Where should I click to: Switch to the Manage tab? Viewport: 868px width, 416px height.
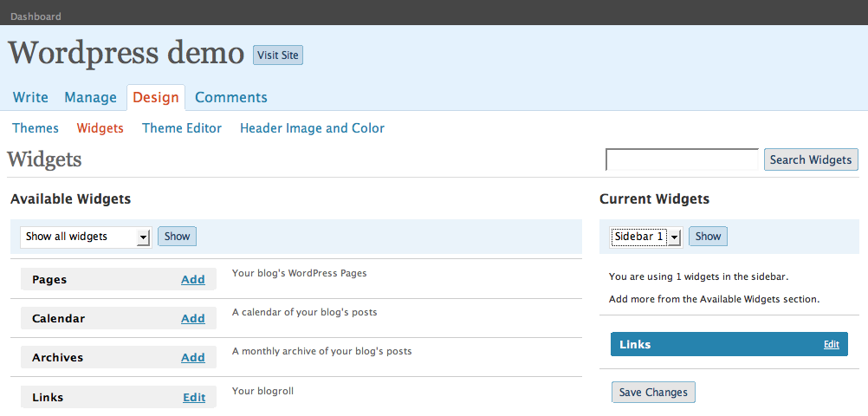90,97
